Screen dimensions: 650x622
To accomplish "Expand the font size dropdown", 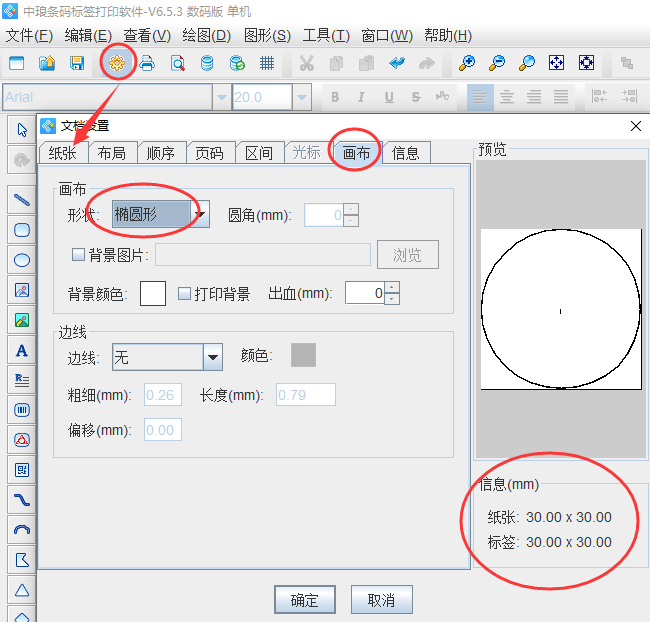I will 301,97.
